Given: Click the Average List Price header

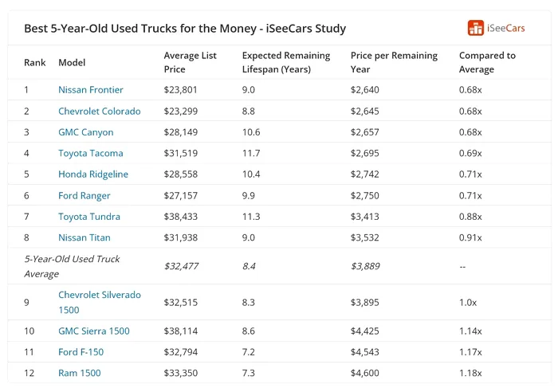Looking at the screenshot, I should (x=190, y=62).
